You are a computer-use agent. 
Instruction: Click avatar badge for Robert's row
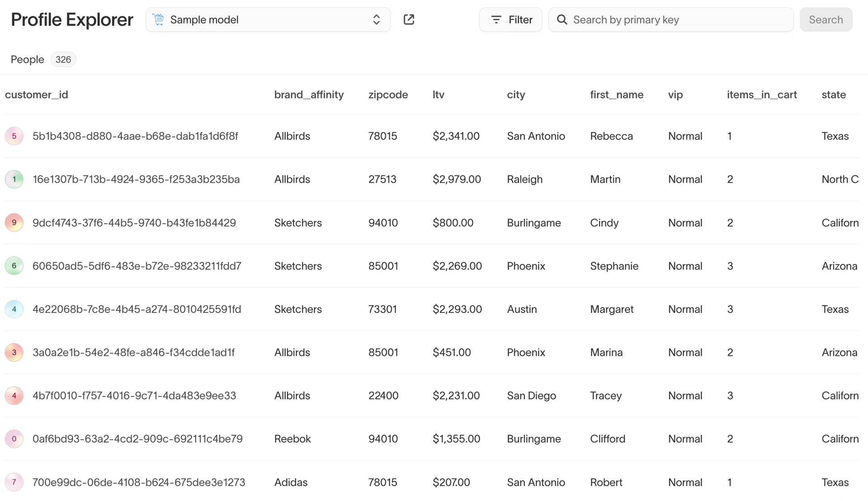point(14,482)
